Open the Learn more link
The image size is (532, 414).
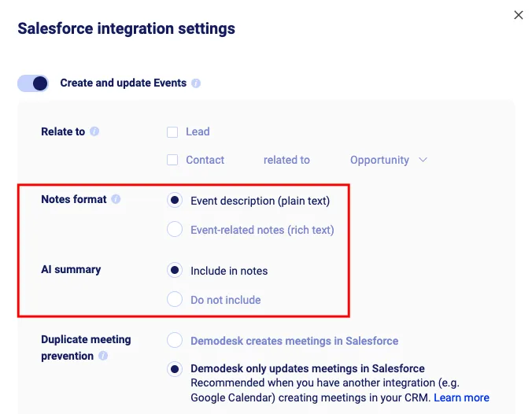pyautogui.click(x=461, y=397)
